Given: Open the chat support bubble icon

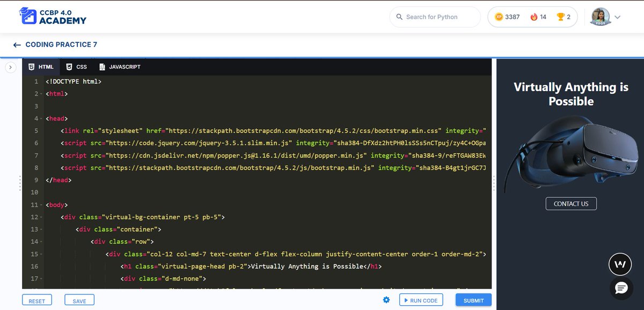Looking at the screenshot, I should pyautogui.click(x=621, y=289).
